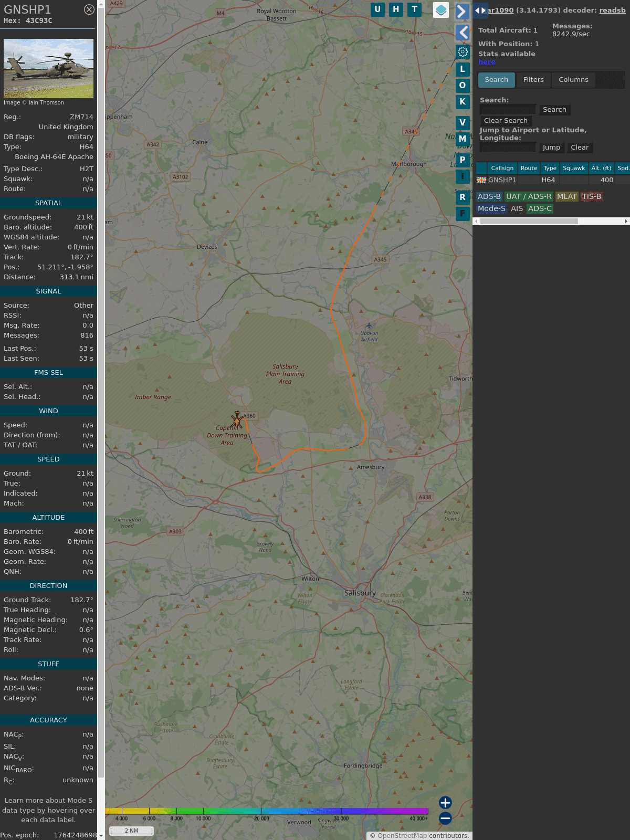Click the Apache helicopter photo
Image resolution: width=630 pixels, height=840 pixels.
pos(48,68)
